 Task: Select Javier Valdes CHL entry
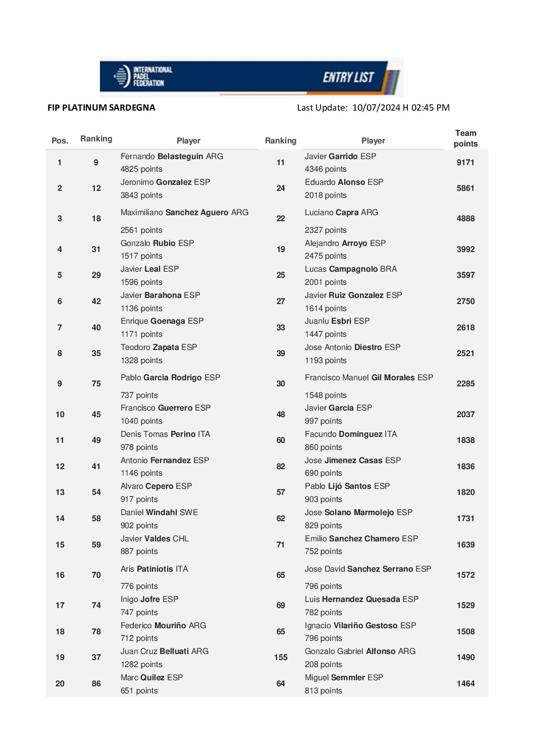(154, 539)
